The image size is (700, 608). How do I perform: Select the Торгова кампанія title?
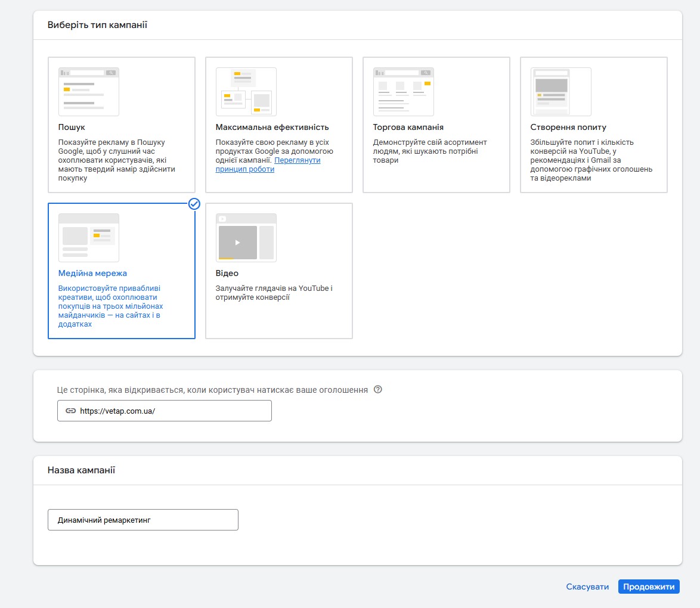pos(408,128)
